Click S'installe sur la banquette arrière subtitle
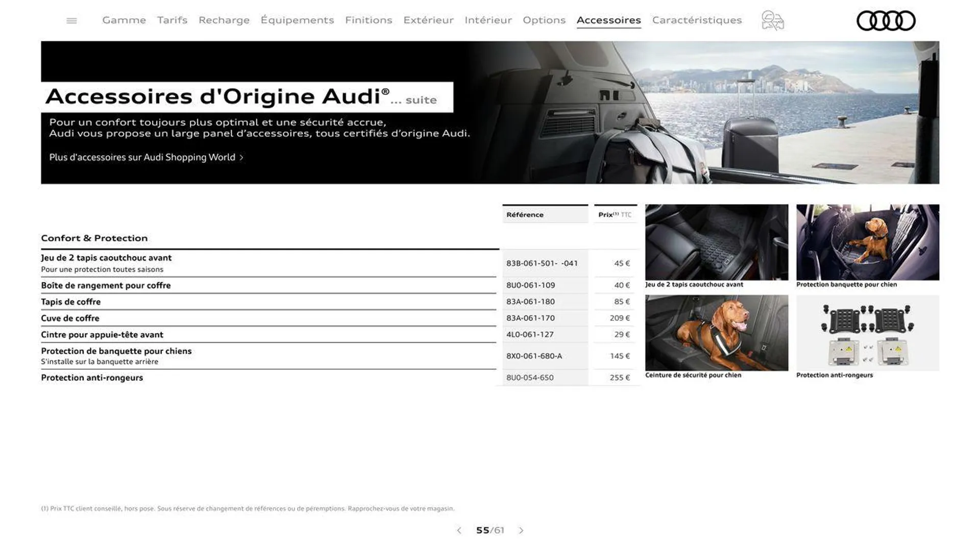Screen dimensions: 980x551 click(100, 362)
